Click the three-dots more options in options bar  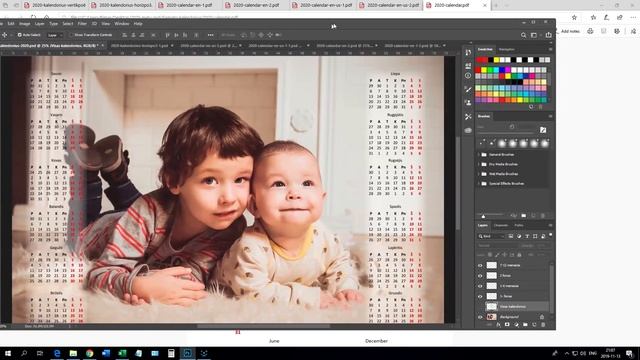click(211, 35)
